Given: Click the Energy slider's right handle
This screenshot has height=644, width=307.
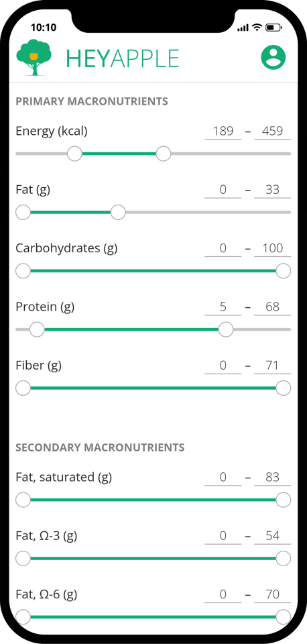Looking at the screenshot, I should coord(164,154).
